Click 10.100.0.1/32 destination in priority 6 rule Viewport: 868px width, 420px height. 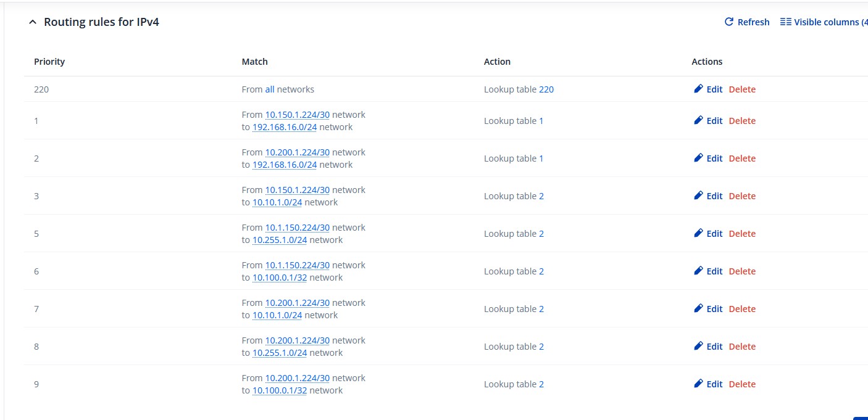click(x=280, y=278)
